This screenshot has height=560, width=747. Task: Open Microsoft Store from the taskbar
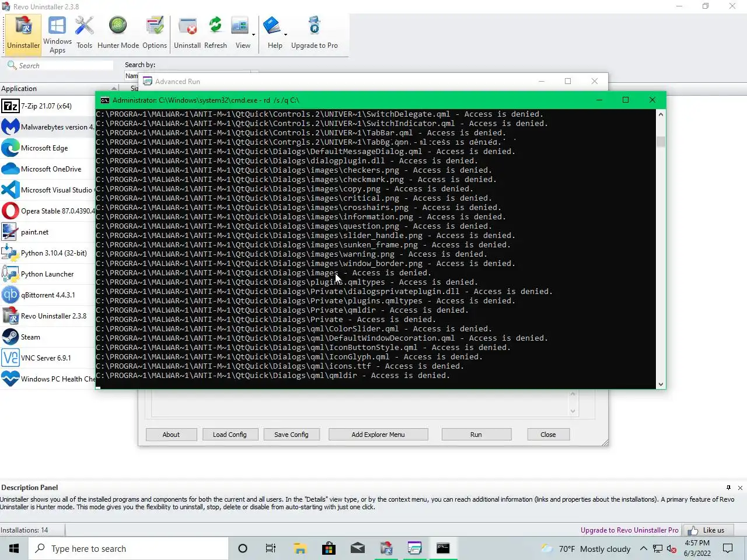pos(329,548)
